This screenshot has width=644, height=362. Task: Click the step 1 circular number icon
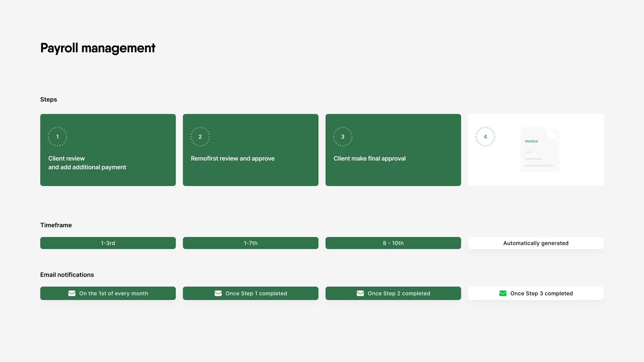coord(57,136)
